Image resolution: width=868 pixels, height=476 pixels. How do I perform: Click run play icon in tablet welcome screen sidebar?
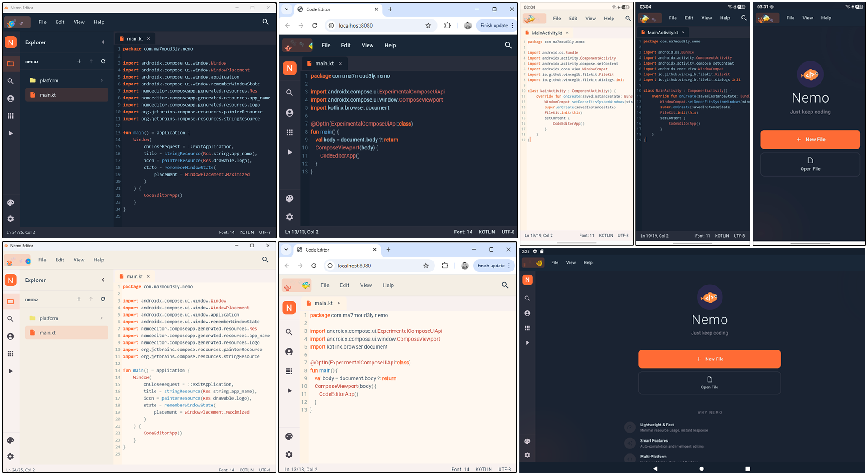pos(527,343)
